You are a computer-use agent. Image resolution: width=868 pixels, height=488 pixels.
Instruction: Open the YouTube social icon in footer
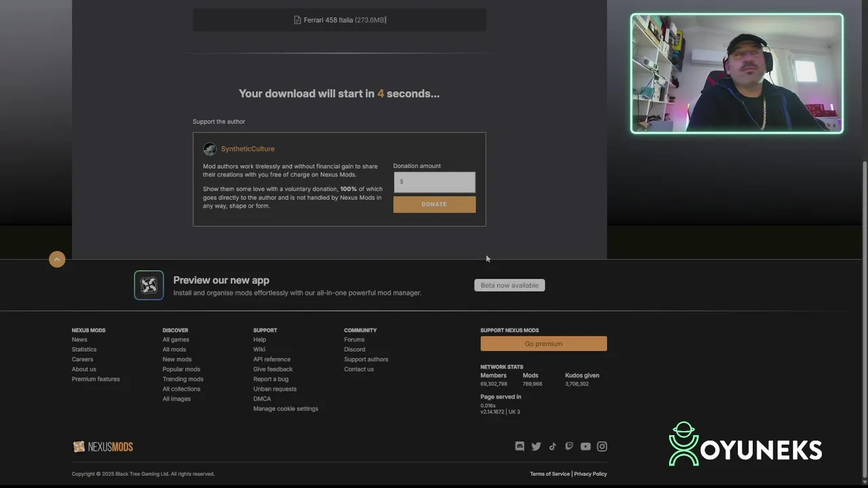[585, 447]
